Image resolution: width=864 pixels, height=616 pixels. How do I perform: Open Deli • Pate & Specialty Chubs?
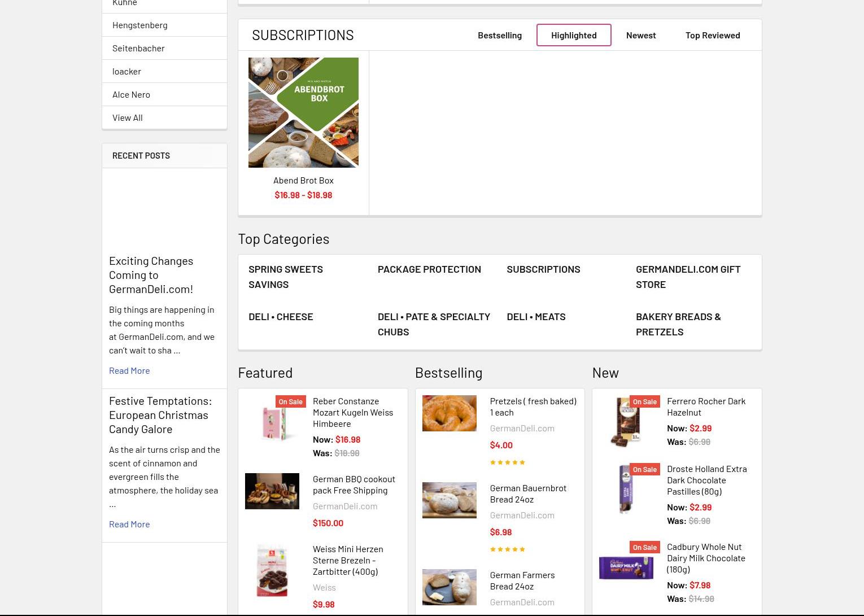click(x=434, y=324)
